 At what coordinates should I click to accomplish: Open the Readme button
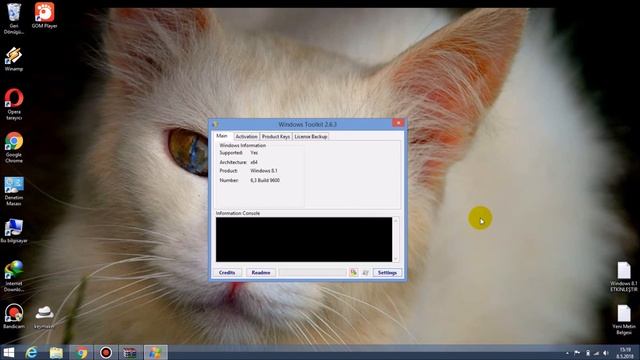[261, 272]
